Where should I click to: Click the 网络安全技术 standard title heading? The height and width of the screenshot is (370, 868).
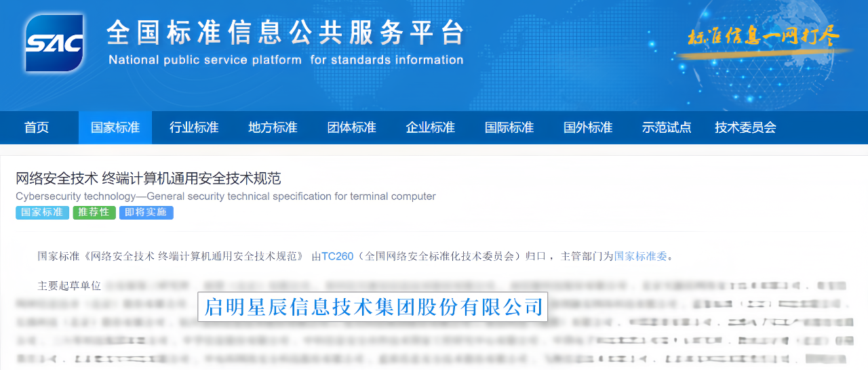(149, 179)
